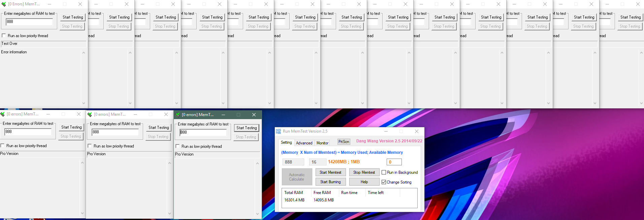Image resolution: width=644 pixels, height=220 pixels.
Task: Click the Automatic Calculate button
Action: [x=297, y=177]
